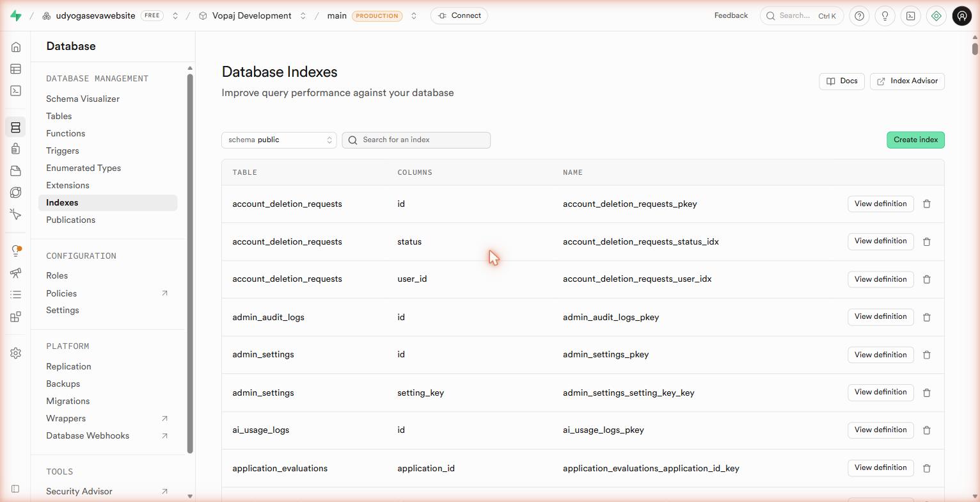Open the AI assistant icon in top bar
This screenshot has height=502, width=980.
point(936,16)
